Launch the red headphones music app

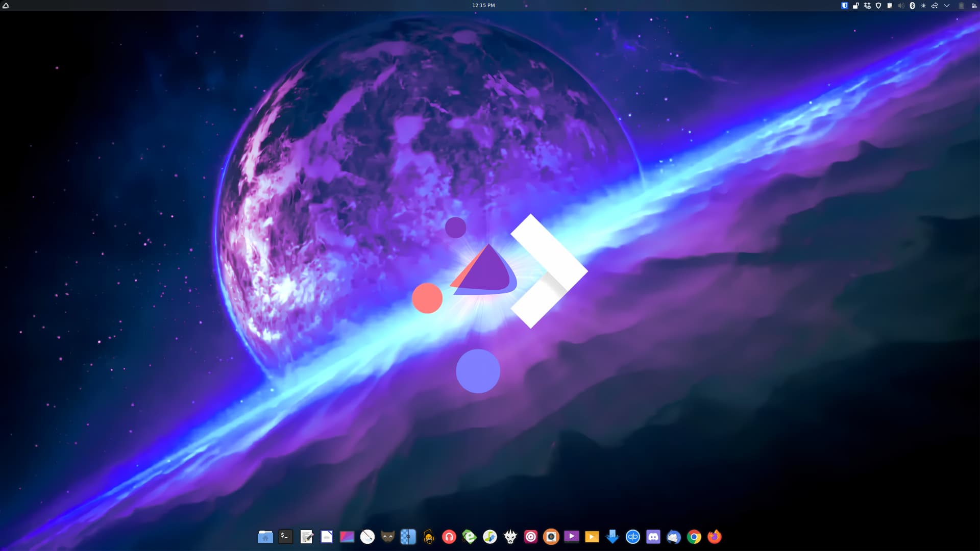tap(449, 537)
